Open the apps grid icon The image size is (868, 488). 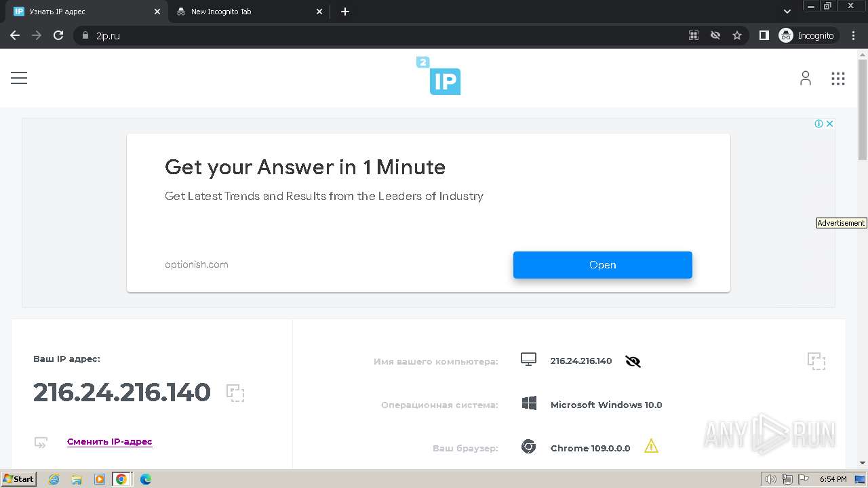[838, 79]
